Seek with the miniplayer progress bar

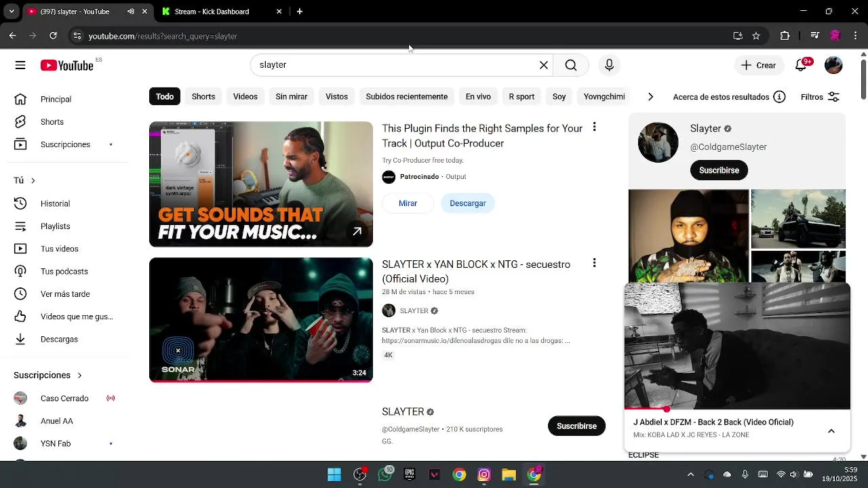737,409
